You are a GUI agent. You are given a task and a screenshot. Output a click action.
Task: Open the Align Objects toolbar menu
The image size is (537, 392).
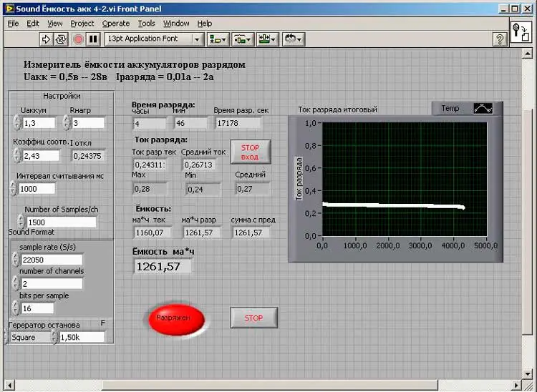click(218, 39)
